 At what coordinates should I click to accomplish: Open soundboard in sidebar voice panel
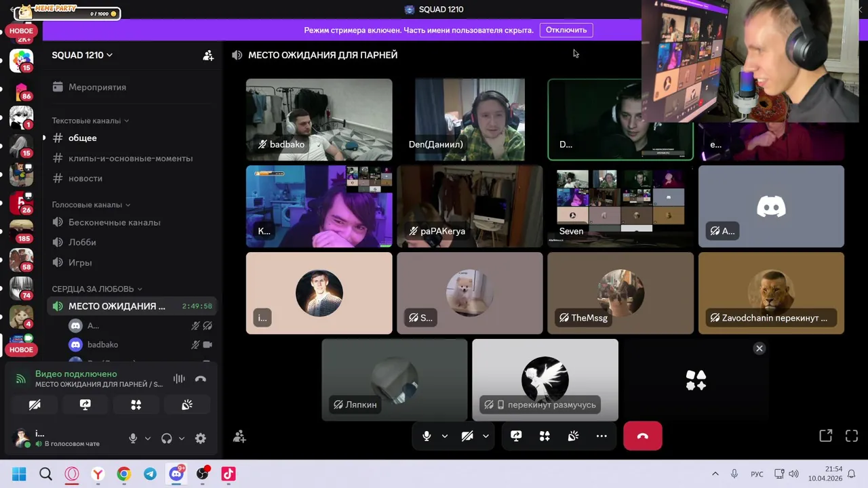pyautogui.click(x=187, y=405)
